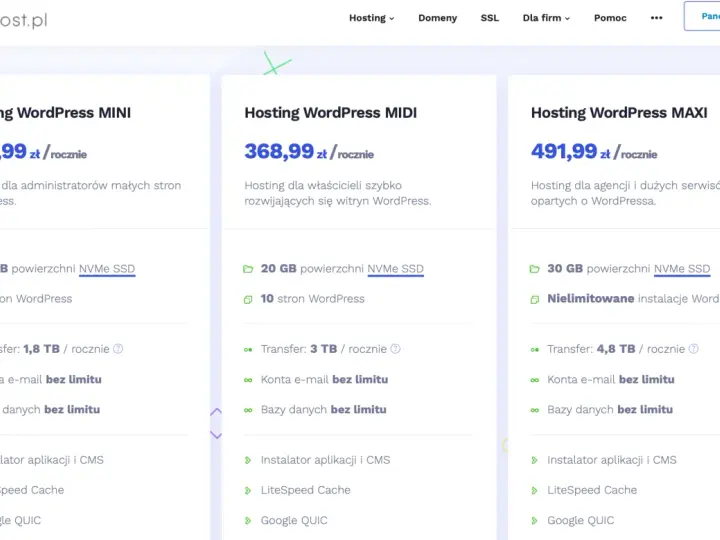Select arrow icon beside MIDI Instalator aplikacji
This screenshot has width=720, height=540.
tap(248, 460)
